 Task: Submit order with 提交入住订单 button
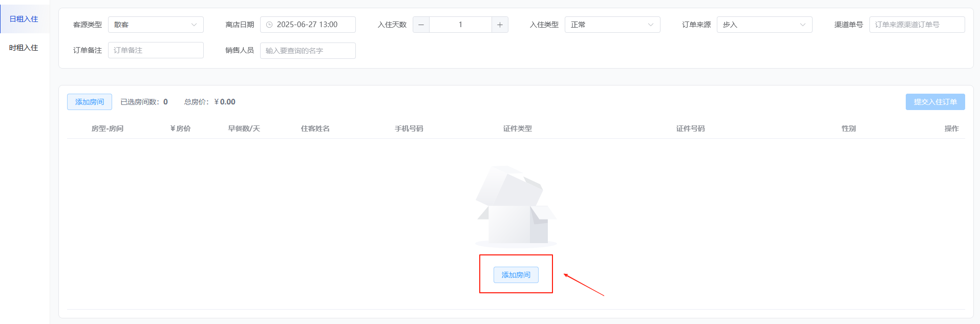tap(935, 102)
